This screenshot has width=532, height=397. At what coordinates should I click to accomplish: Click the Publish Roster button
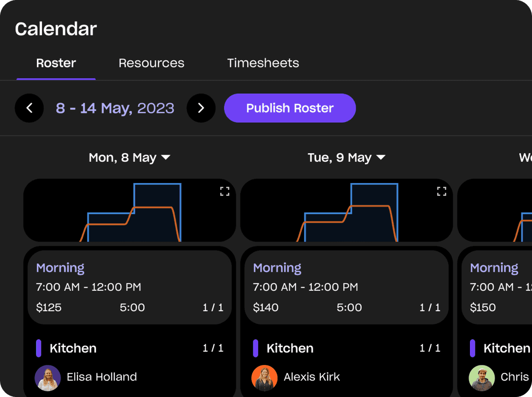[290, 108]
